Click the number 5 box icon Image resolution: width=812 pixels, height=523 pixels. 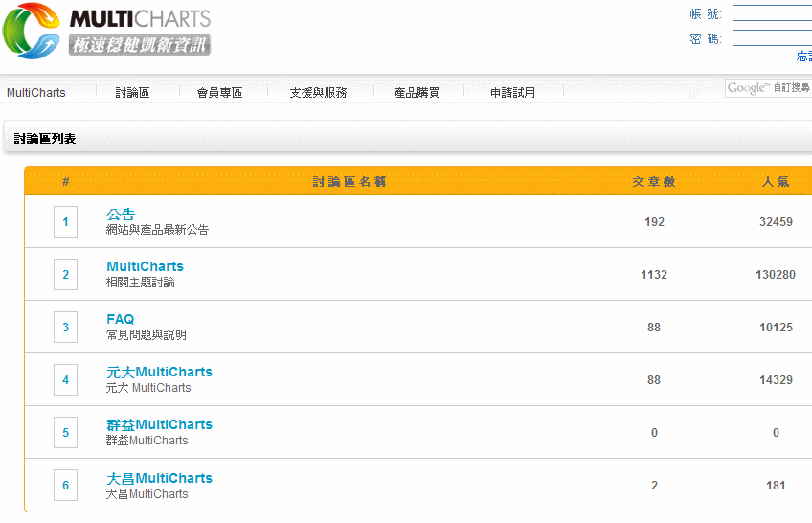(x=66, y=433)
